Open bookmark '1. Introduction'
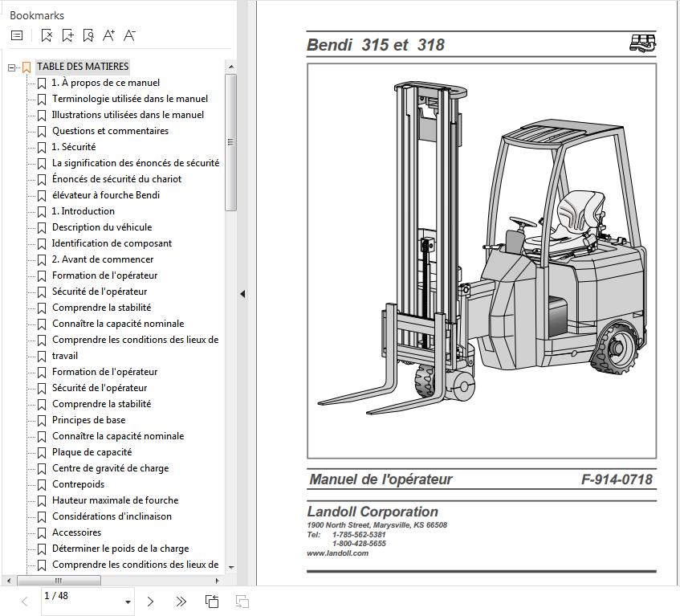This screenshot has width=680, height=616. 83,211
